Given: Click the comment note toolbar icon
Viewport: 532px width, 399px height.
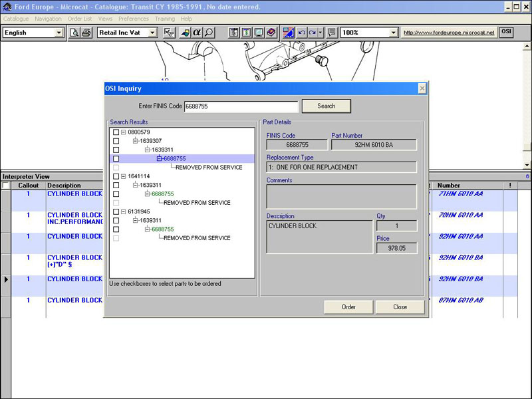Looking at the screenshot, I should (331, 33).
